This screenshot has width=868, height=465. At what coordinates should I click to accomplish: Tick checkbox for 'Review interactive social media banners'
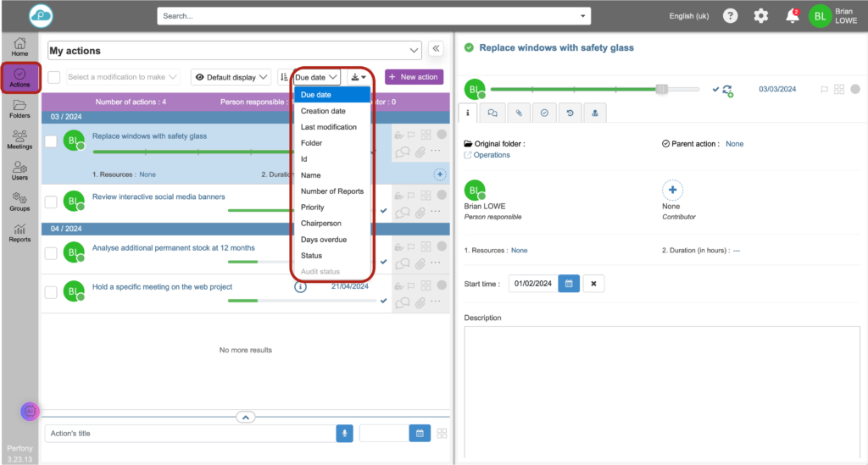pyautogui.click(x=52, y=202)
